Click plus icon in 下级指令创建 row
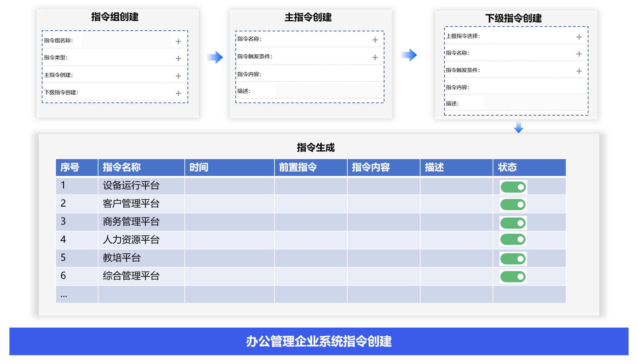Screen dimensions: 637x364 pyautogui.click(x=178, y=93)
